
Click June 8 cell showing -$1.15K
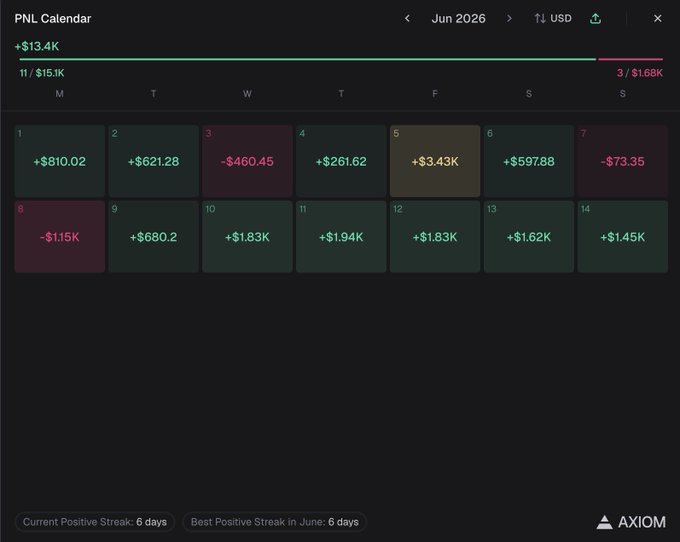[x=60, y=236]
